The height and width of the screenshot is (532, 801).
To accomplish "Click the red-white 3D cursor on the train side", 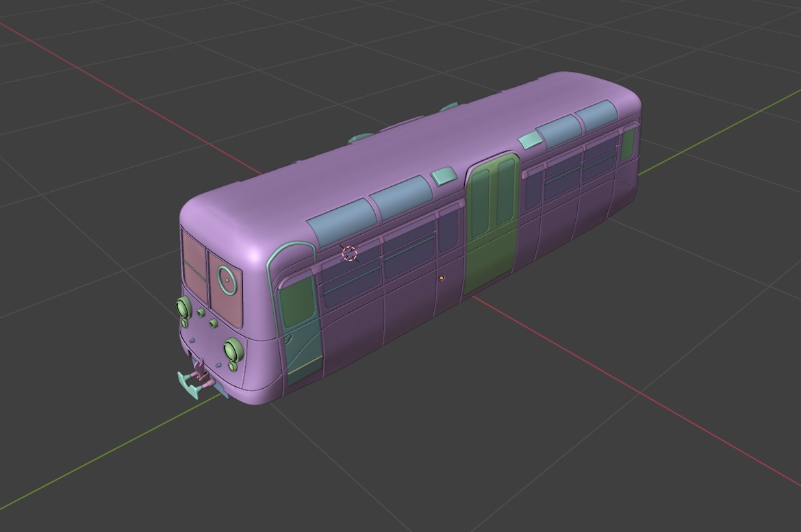I will pos(349,253).
